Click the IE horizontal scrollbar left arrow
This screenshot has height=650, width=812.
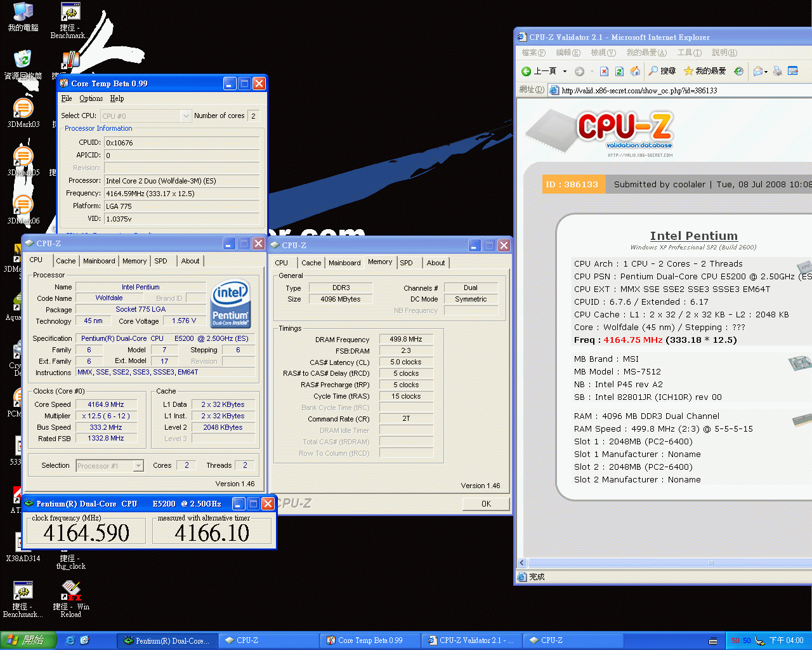(522, 563)
